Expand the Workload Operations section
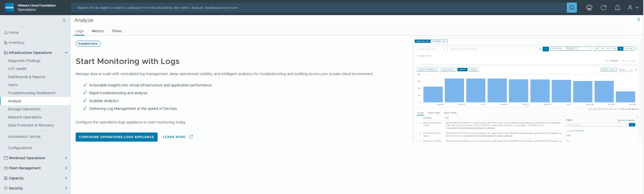 pos(66,158)
